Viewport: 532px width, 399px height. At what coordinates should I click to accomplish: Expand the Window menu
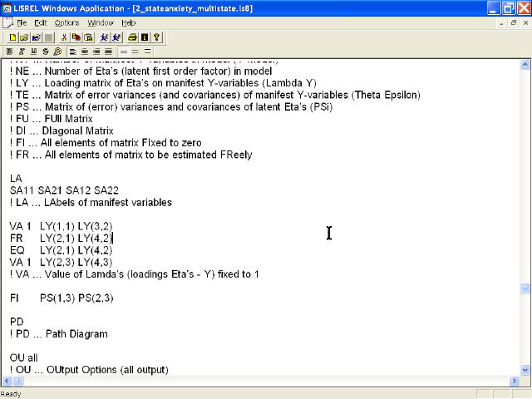pos(101,22)
